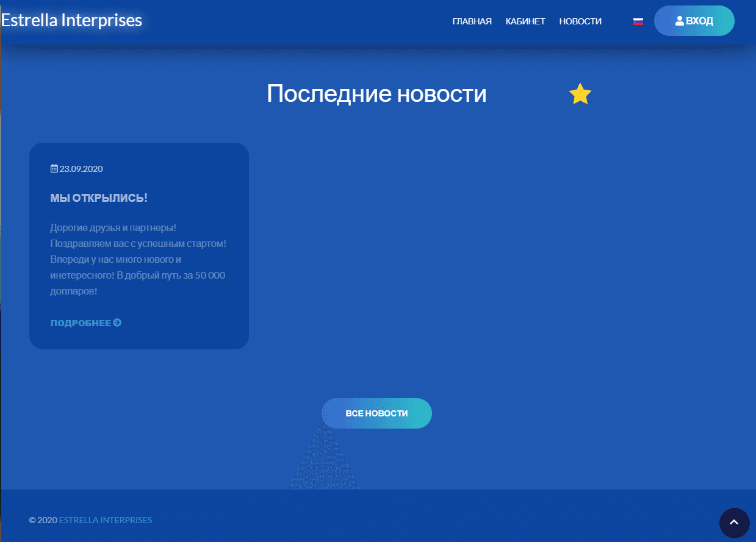Select КАБИНЕТ in the top navigation

pos(525,21)
